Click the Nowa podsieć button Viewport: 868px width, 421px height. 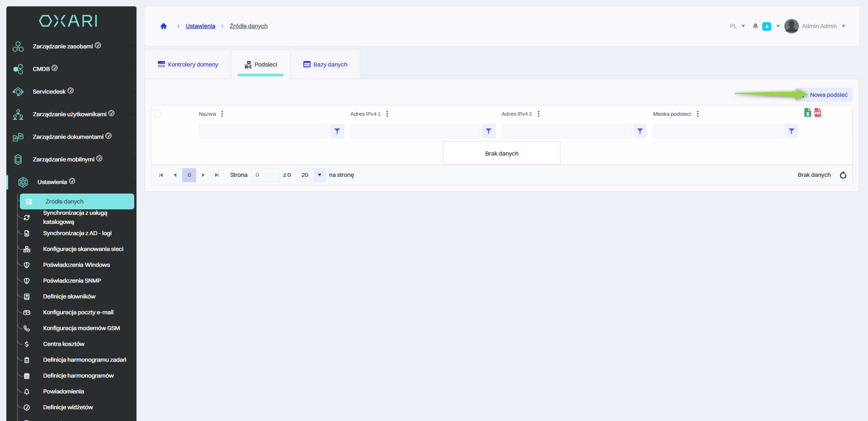[828, 95]
